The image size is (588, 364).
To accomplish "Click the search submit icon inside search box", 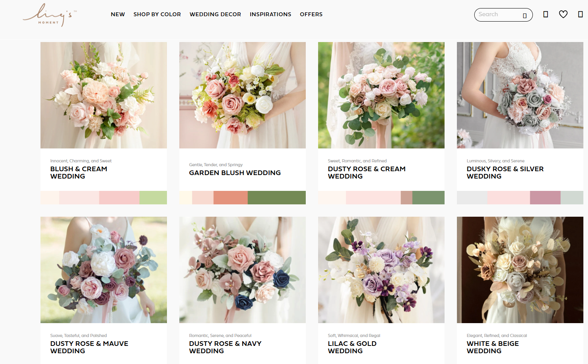I will 524,15.
